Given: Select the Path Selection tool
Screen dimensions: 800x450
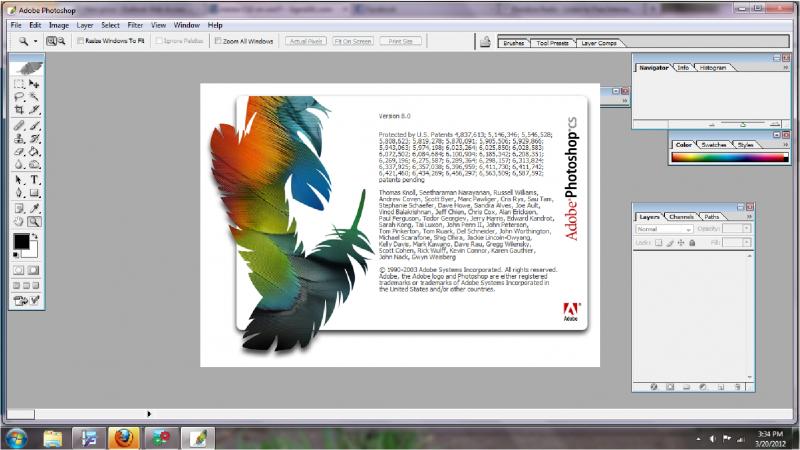Looking at the screenshot, I should click(19, 180).
